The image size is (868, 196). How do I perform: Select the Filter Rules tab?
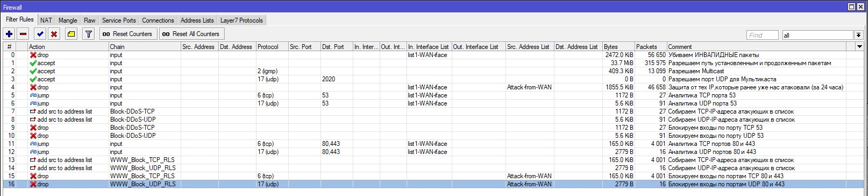point(20,19)
